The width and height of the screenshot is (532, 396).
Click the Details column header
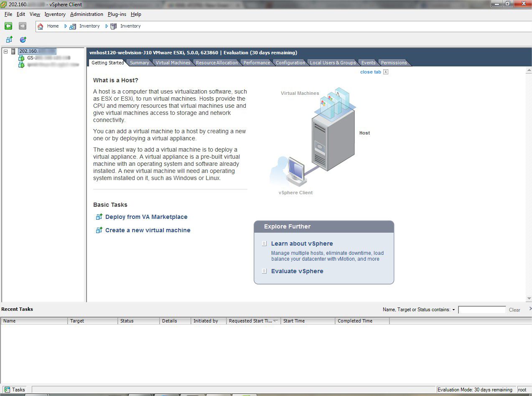pyautogui.click(x=175, y=321)
